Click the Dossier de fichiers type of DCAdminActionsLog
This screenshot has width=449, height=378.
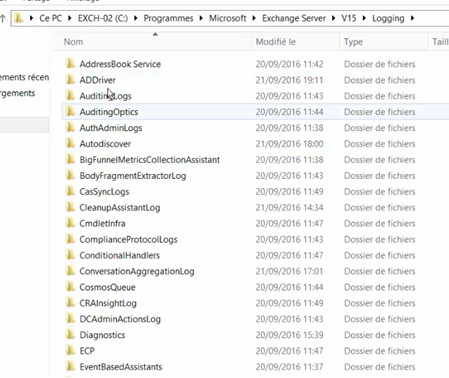[380, 319]
